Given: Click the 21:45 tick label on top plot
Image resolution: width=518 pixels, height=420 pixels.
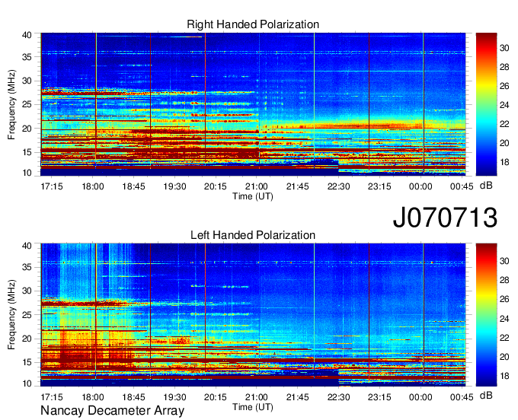Looking at the screenshot, I should 298,186.
